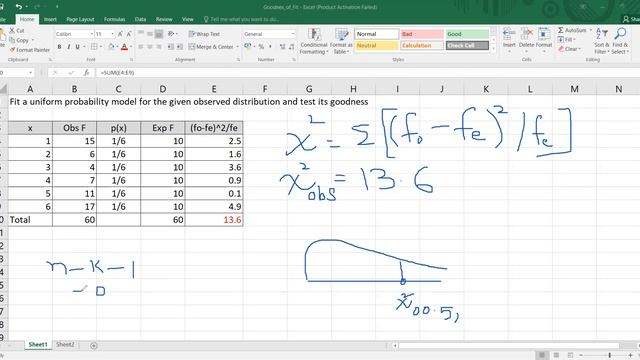The width and height of the screenshot is (640, 360).
Task: Click Merge & Center button
Action: coord(211,47)
